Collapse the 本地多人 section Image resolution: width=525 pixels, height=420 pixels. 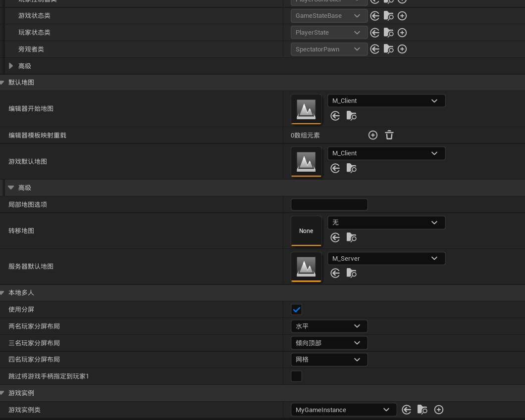(3, 292)
